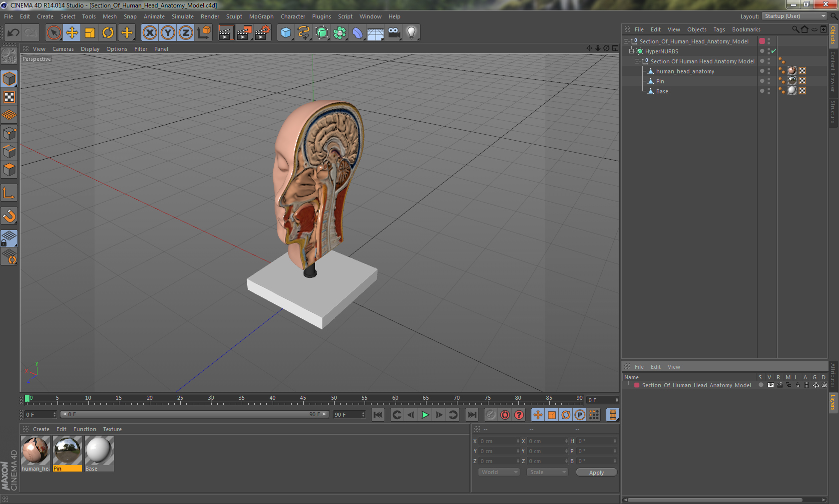Collapse Section_Of_Human_Head_Anatomy_Model root object
The width and height of the screenshot is (839, 504).
[626, 41]
